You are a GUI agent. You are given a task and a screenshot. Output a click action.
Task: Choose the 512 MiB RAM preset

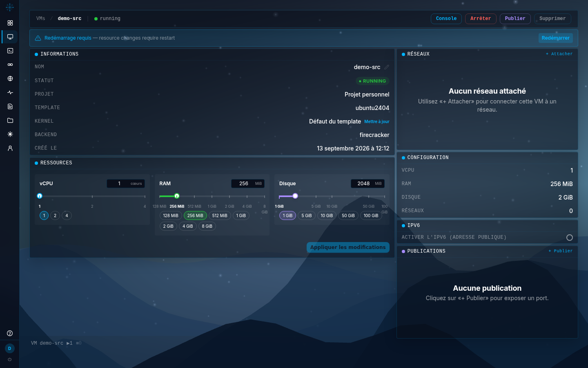click(220, 215)
